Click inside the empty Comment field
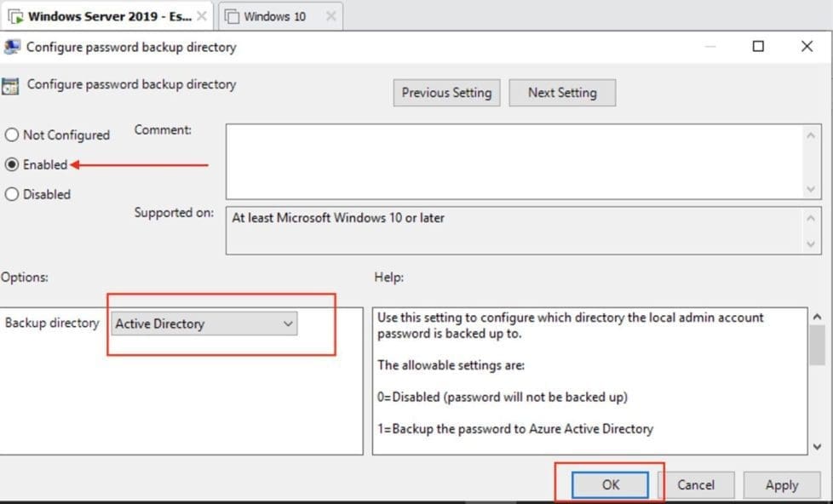Image resolution: width=833 pixels, height=504 pixels. point(511,162)
